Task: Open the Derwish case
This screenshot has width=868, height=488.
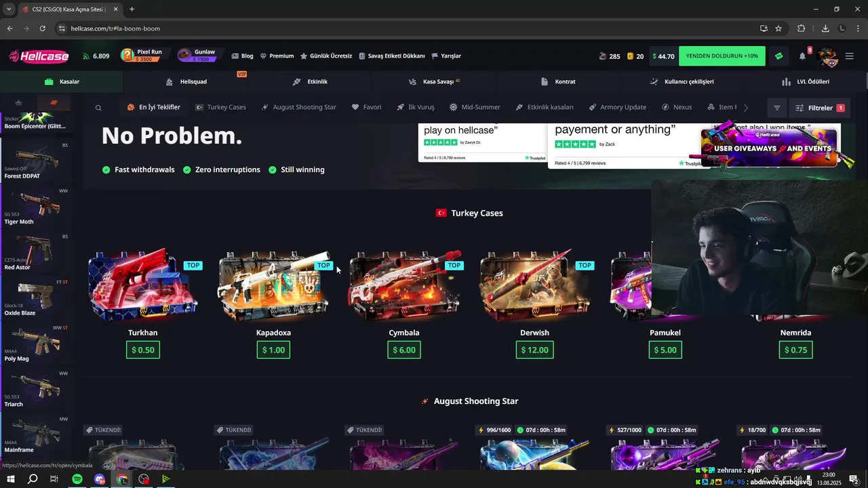Action: 534,302
